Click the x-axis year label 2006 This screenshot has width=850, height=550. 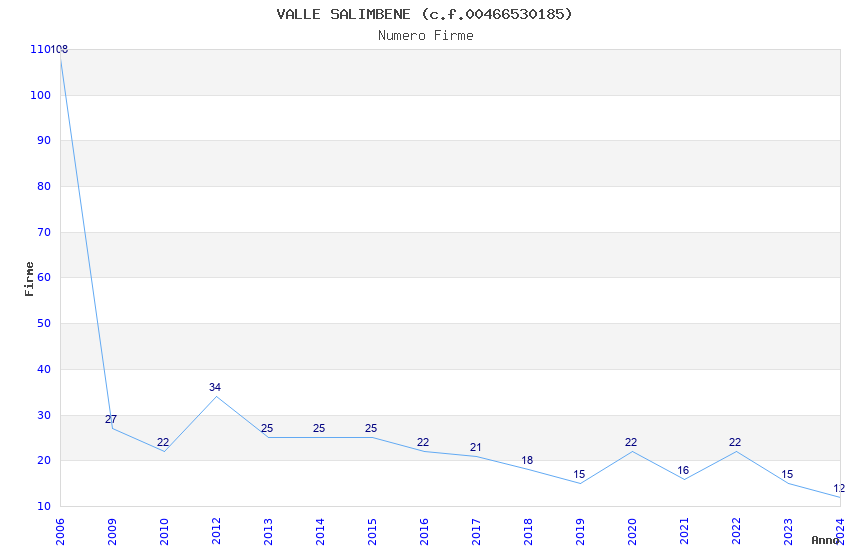tap(60, 532)
